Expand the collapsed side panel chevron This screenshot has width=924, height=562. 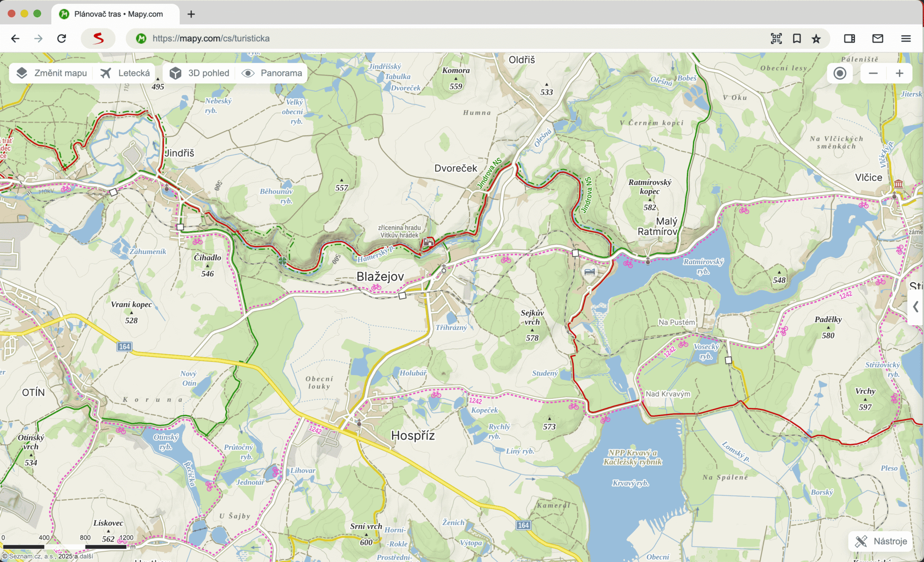coord(916,307)
